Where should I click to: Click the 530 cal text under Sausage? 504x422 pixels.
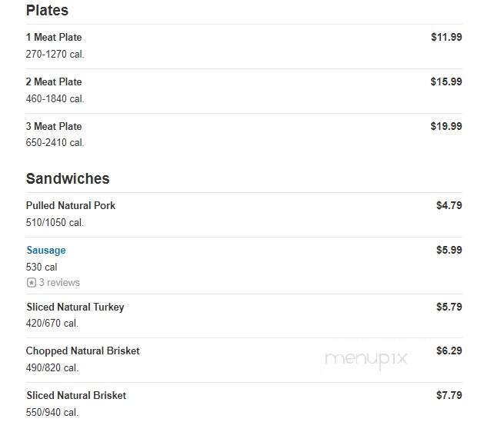(42, 267)
